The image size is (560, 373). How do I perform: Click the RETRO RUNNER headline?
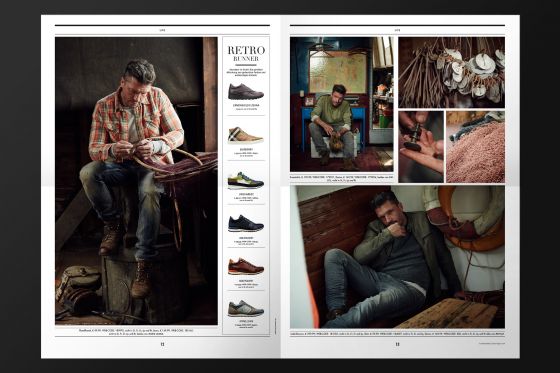pos(246,54)
